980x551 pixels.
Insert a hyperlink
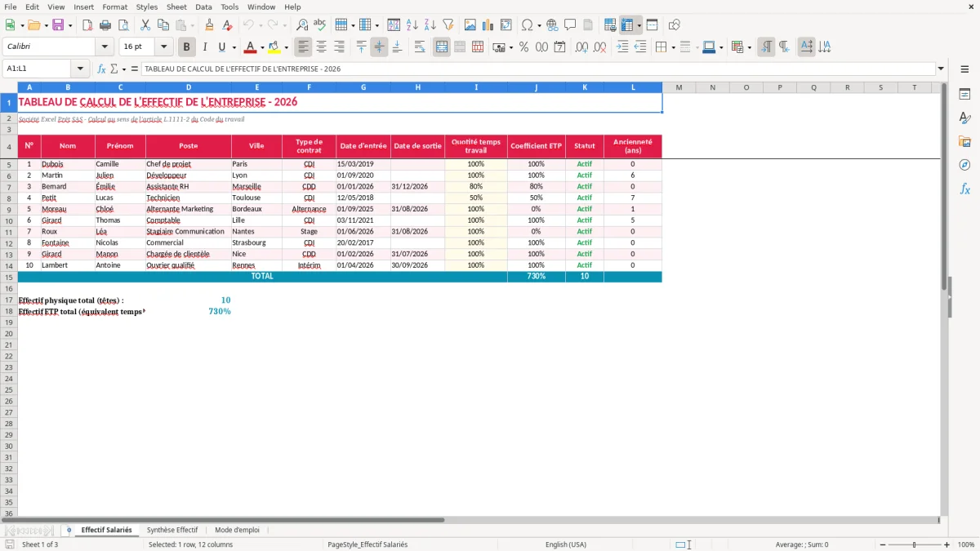pyautogui.click(x=552, y=25)
